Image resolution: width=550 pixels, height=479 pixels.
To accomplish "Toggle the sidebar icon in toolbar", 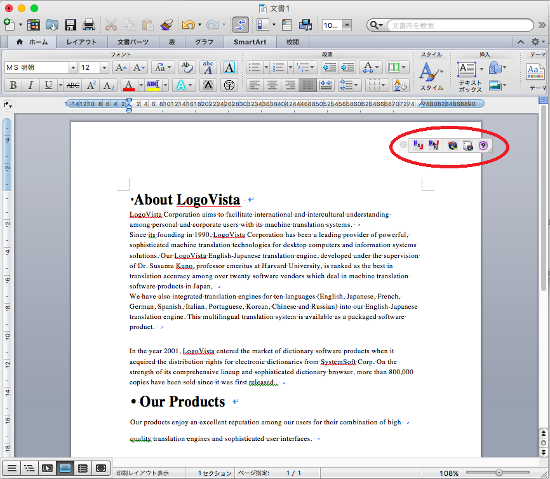I will (262, 25).
